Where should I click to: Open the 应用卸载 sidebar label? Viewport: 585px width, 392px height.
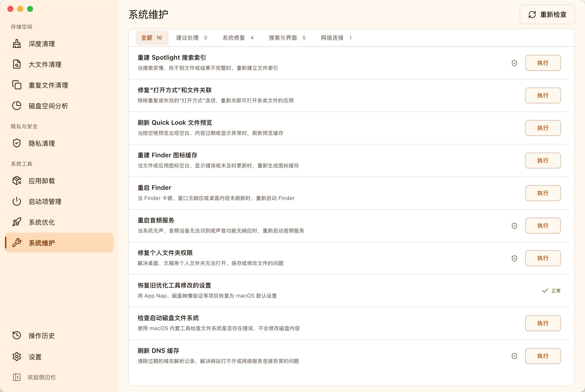tap(42, 181)
